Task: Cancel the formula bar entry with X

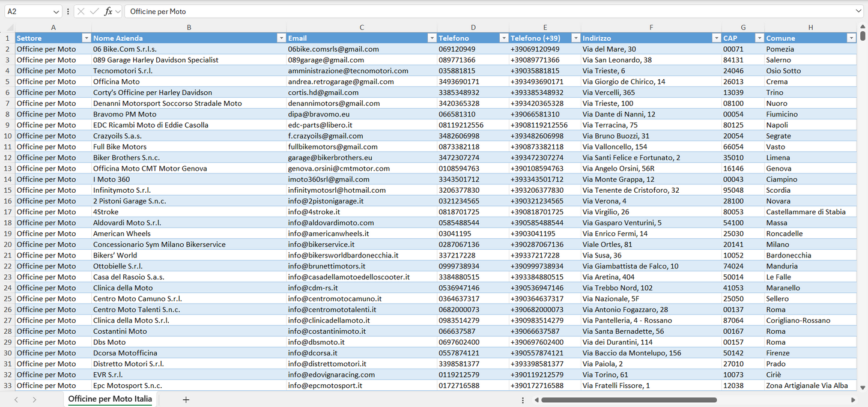Action: coord(81,11)
